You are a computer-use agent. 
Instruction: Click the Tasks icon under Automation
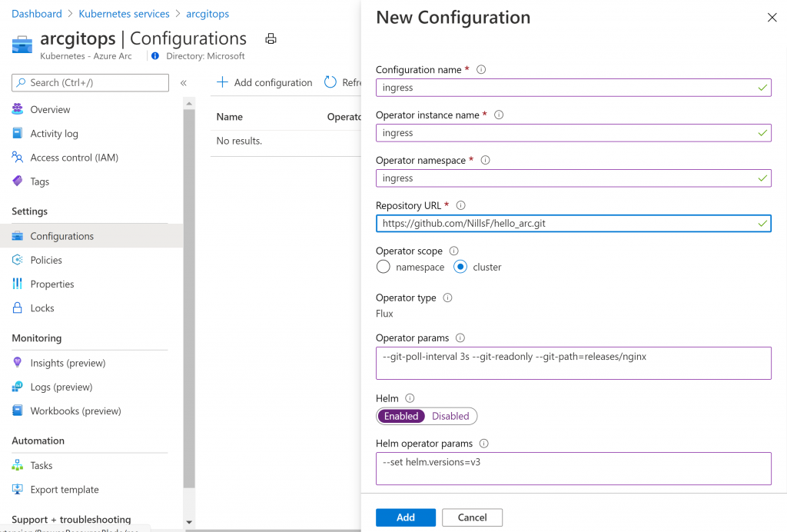point(18,465)
